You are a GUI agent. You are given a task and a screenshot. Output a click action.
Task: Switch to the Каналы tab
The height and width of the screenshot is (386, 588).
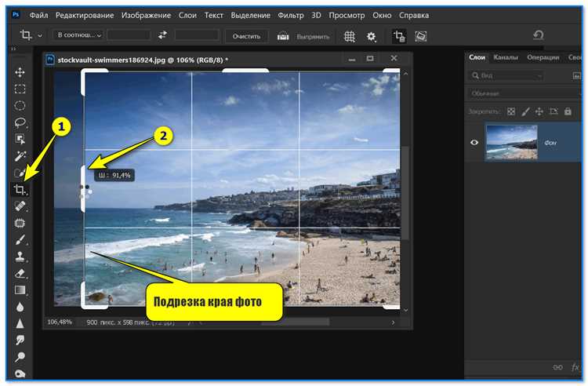point(506,57)
